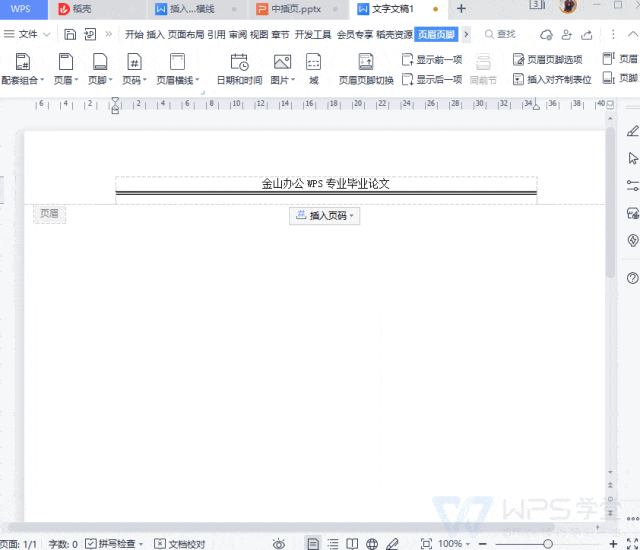Click the 页码 page number icon

click(x=134, y=62)
